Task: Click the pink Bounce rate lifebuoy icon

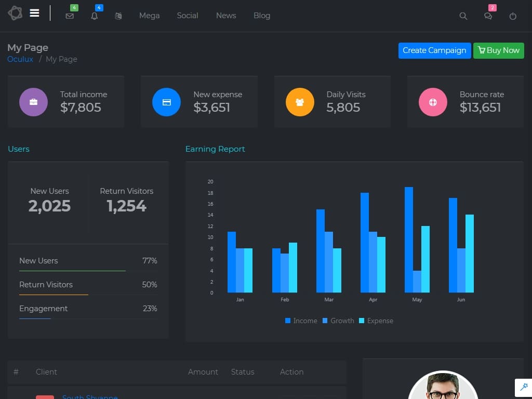Action: click(433, 102)
